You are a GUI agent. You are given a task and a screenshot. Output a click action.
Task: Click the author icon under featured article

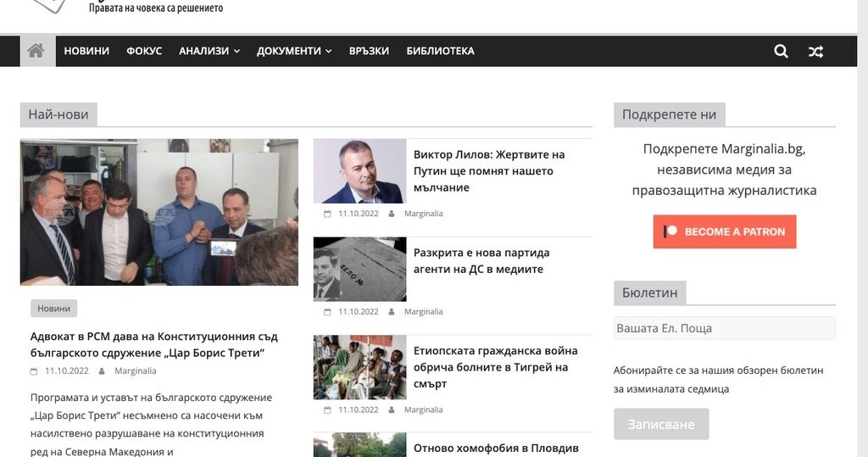(x=102, y=371)
